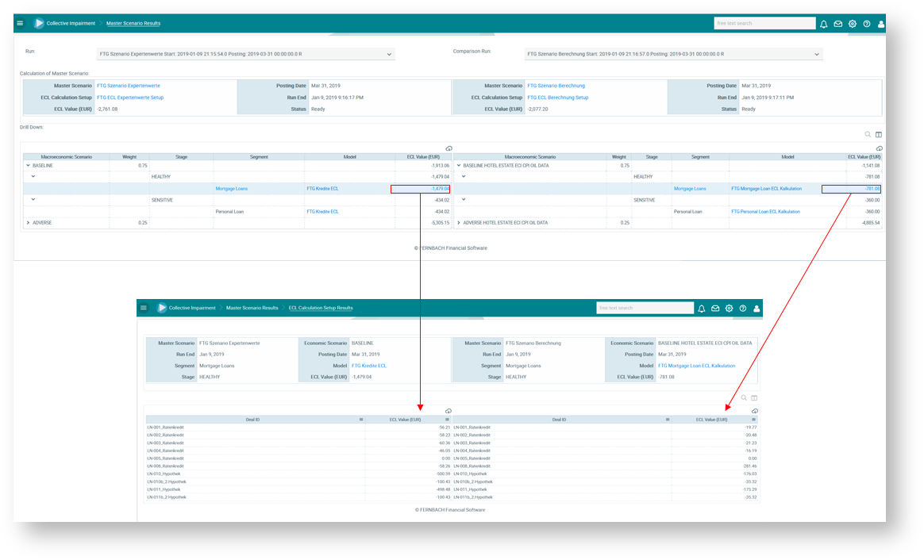Screen dimensions: 924x560
Task: Go to ECL Calculation Setup Results breadcrumb
Action: point(321,308)
